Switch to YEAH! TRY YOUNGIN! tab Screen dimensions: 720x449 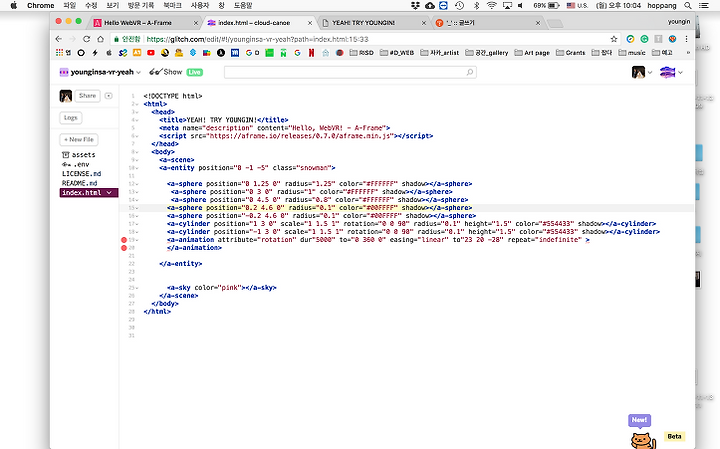click(372, 22)
